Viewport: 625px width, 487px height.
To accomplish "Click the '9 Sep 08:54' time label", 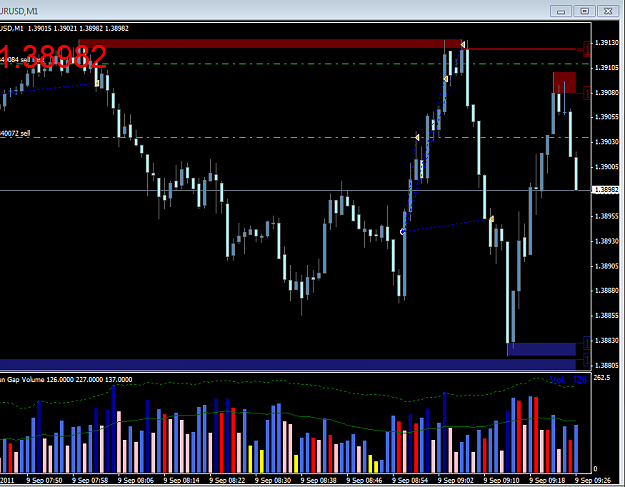I will (x=410, y=480).
